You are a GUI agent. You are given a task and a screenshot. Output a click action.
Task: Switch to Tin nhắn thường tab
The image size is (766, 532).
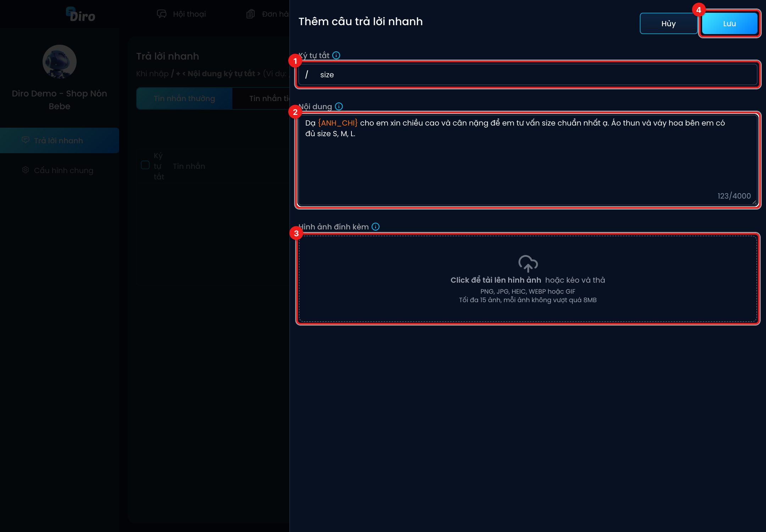(x=184, y=98)
